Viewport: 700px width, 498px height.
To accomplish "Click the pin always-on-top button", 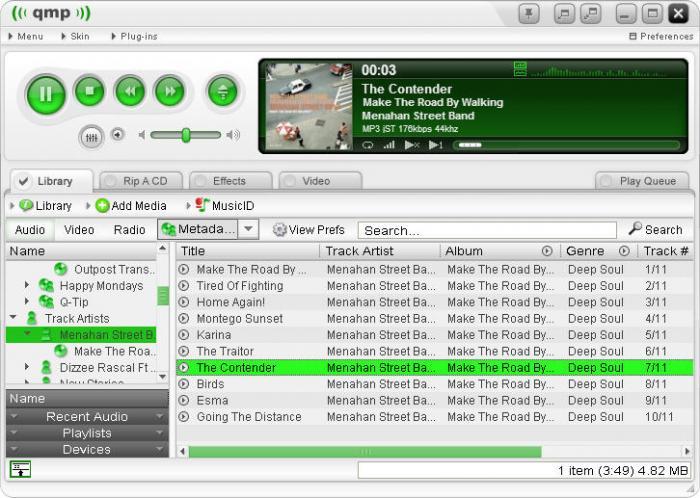I will pyautogui.click(x=529, y=14).
